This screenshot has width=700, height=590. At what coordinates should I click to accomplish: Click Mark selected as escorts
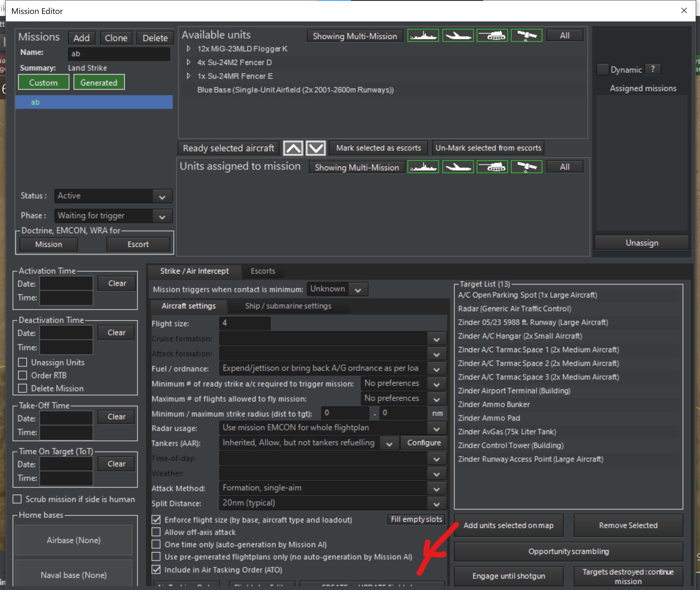pos(378,148)
